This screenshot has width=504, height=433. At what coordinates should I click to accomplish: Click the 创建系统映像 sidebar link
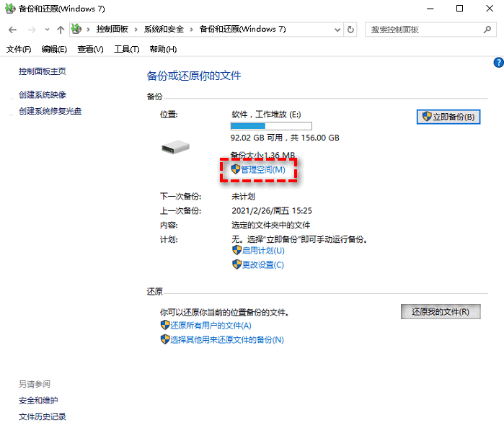pyautogui.click(x=43, y=95)
